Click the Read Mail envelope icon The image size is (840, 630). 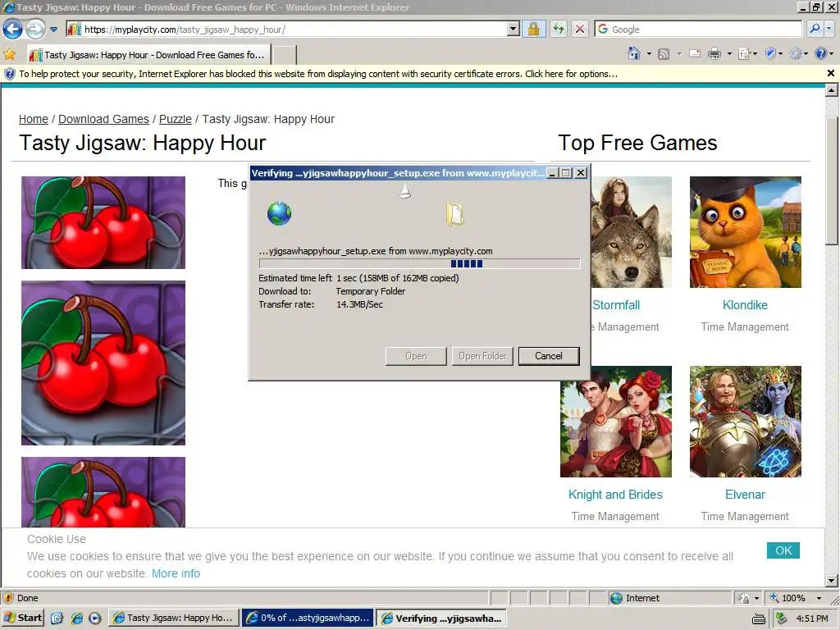695,53
